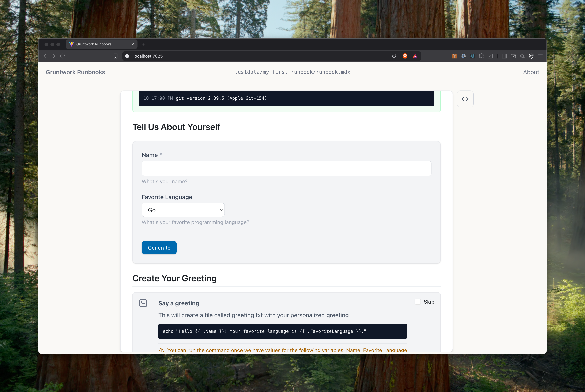Click the zoom magnifier in address bar
This screenshot has width=585, height=392.
click(x=394, y=56)
